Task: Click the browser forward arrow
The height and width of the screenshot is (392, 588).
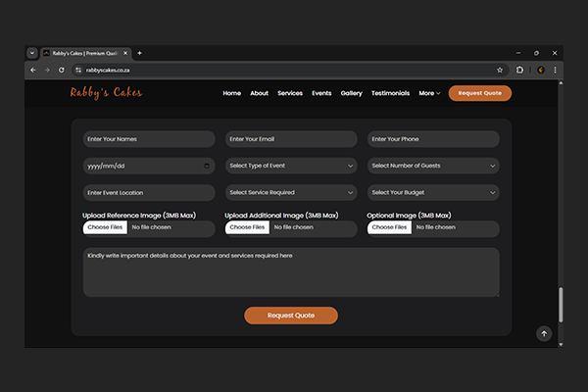Action: (47, 71)
